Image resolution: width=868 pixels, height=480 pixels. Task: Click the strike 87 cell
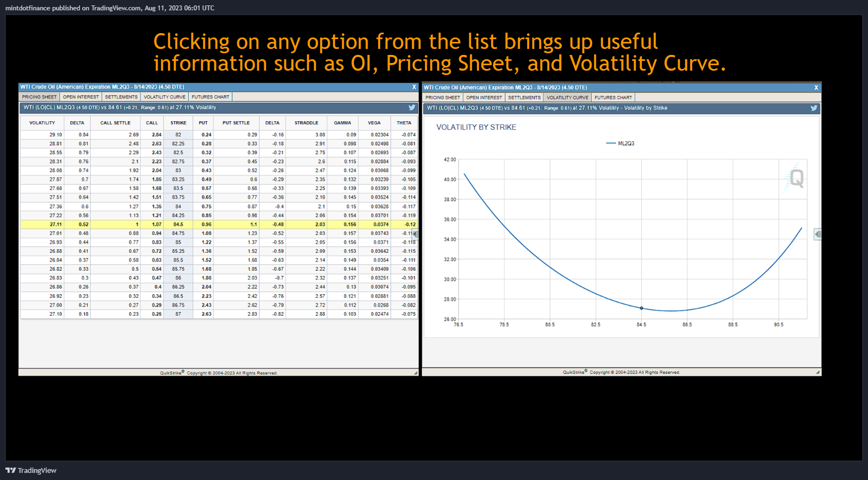pyautogui.click(x=178, y=314)
